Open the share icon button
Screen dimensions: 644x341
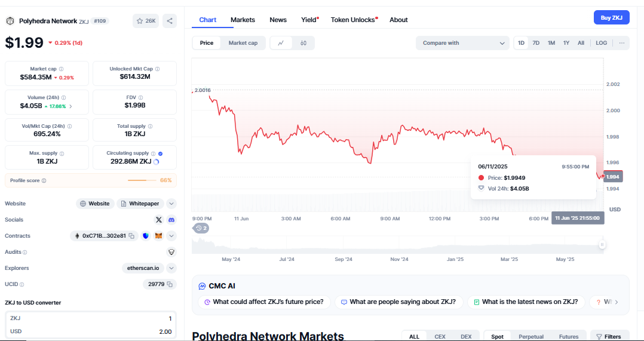coord(170,21)
